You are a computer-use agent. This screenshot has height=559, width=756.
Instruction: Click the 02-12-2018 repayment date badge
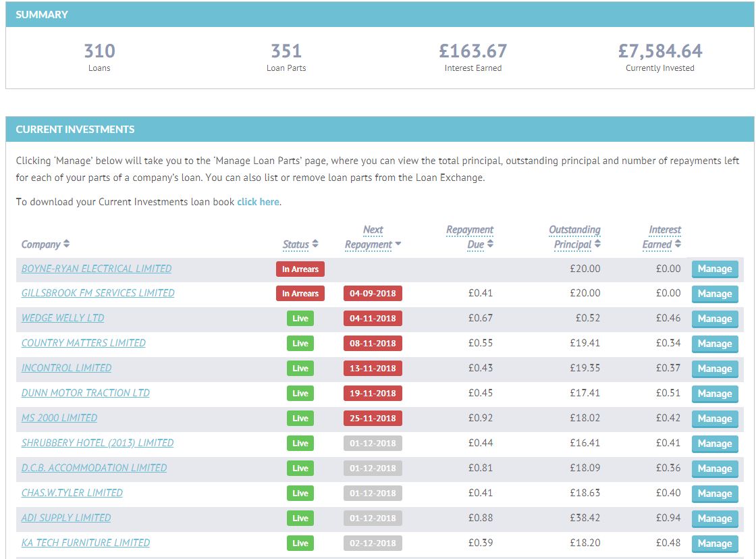[x=373, y=543]
